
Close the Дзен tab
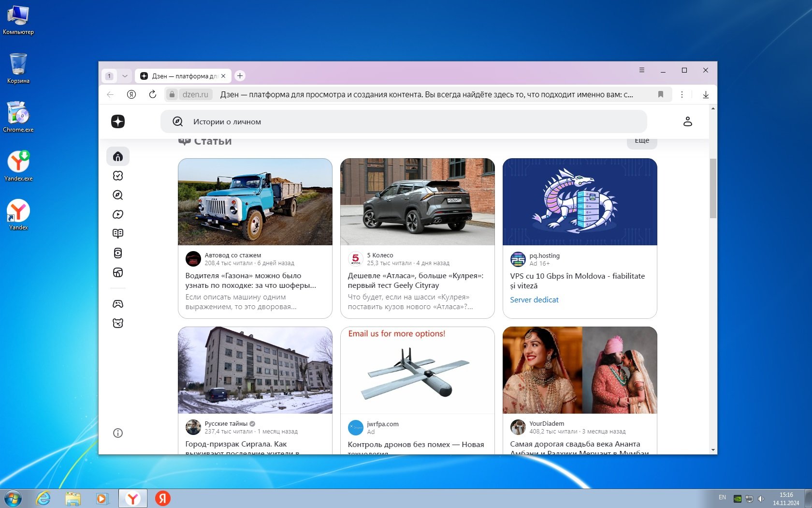[x=223, y=76]
